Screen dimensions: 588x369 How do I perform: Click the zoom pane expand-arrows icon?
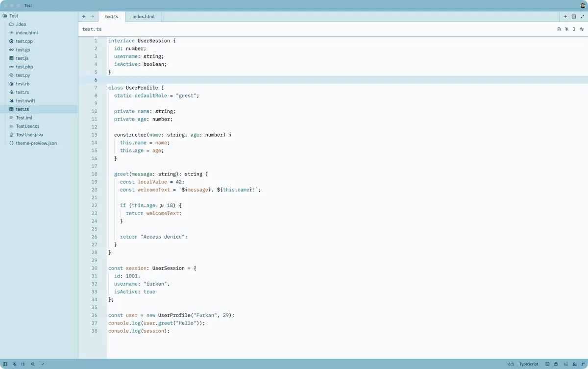(583, 16)
